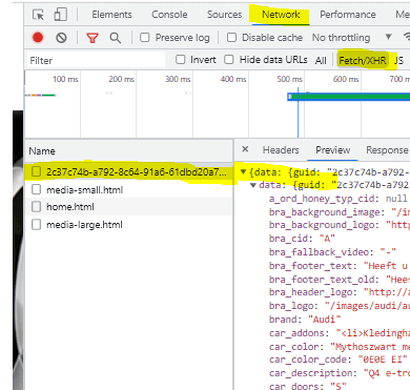The height and width of the screenshot is (390, 410).
Task: Open the Performance tab
Action: [x=348, y=14]
